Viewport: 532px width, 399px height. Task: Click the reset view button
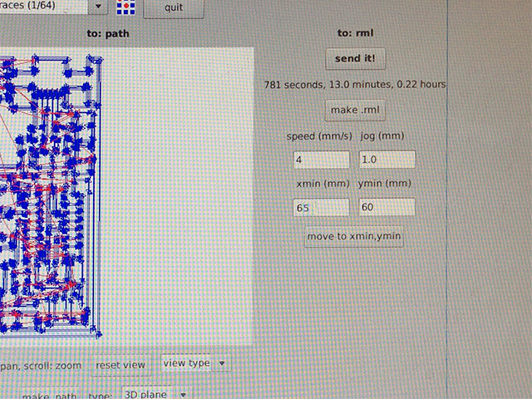121,365
